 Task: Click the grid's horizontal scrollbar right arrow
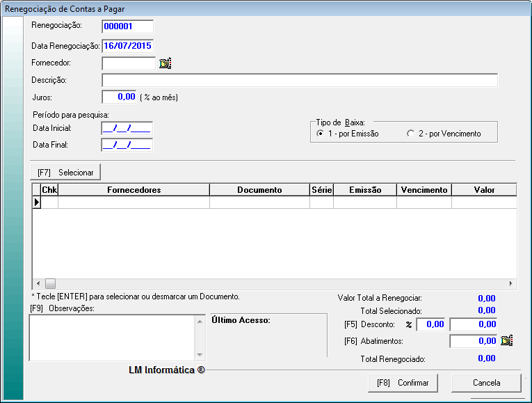click(x=510, y=283)
